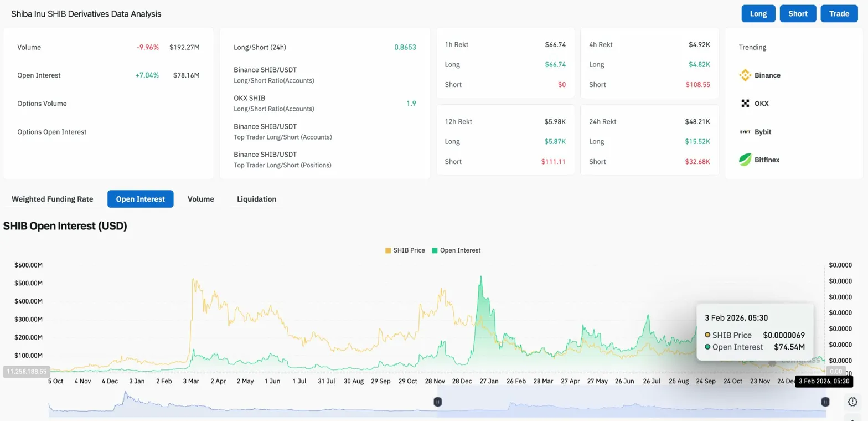Screen dimensions: 868x421
Task: Click the alert badge icon beside range slider
Action: pos(852,402)
